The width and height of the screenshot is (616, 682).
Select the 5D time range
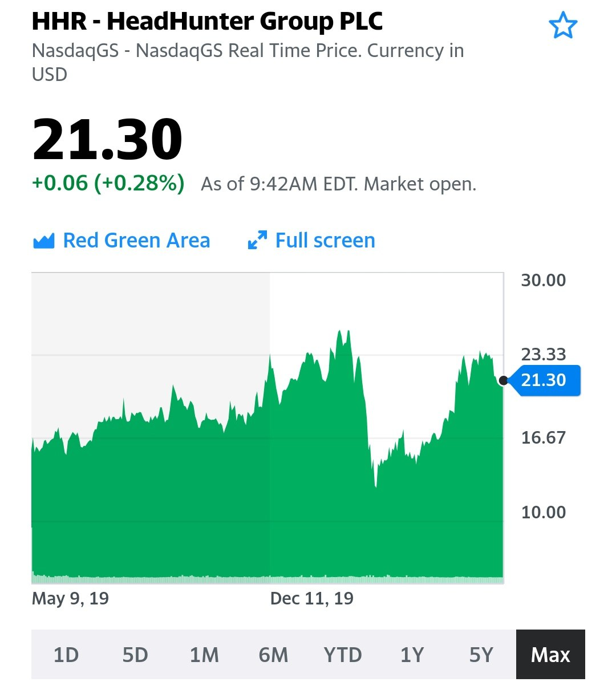pyautogui.click(x=135, y=655)
